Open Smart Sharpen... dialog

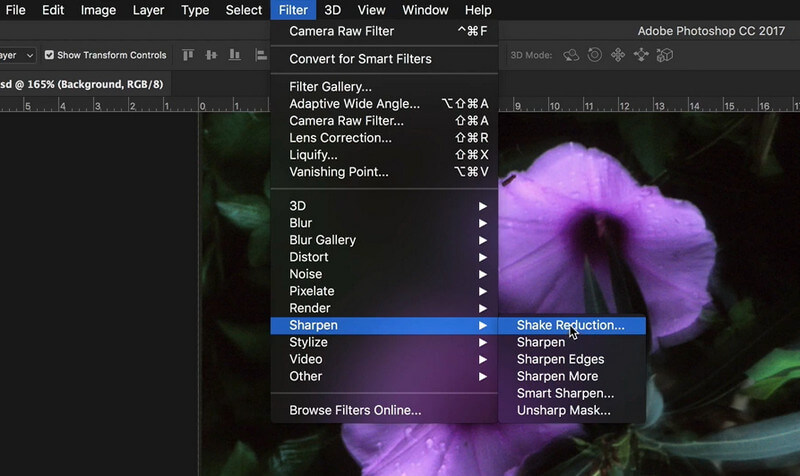572,393
